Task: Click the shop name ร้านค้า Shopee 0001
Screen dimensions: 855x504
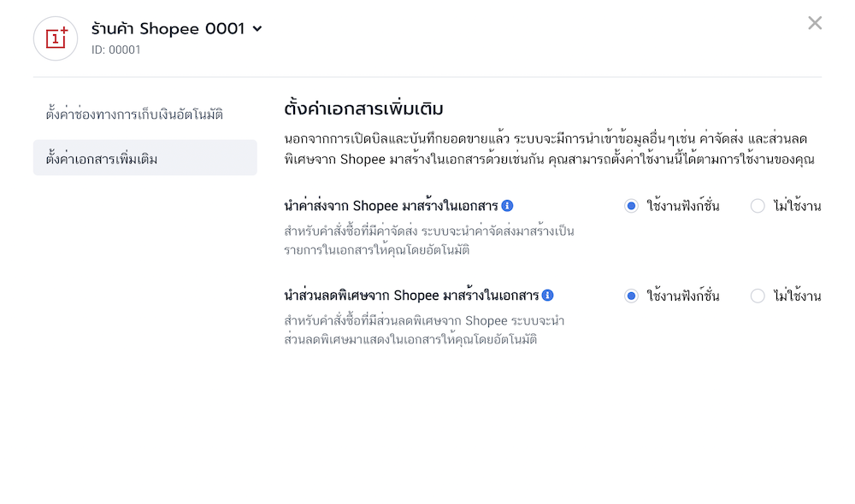Action: [168, 29]
